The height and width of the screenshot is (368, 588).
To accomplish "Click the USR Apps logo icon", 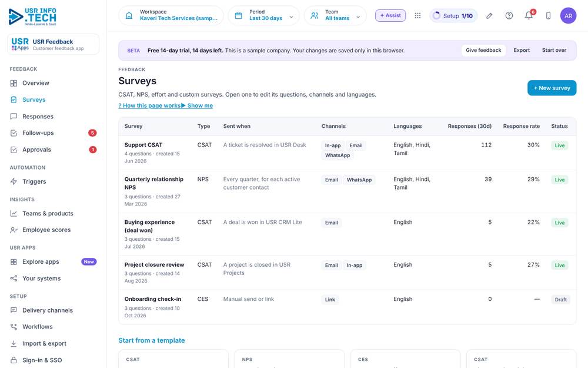I will (20, 44).
